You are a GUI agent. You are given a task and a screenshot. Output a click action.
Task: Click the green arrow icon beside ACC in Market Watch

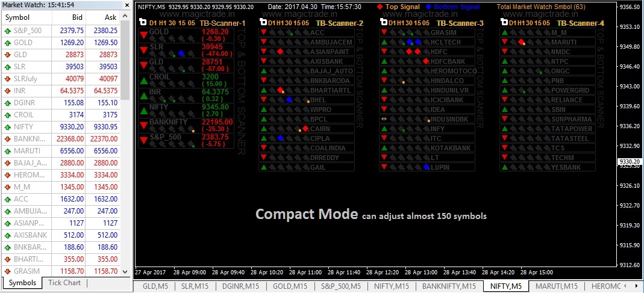tap(8, 199)
